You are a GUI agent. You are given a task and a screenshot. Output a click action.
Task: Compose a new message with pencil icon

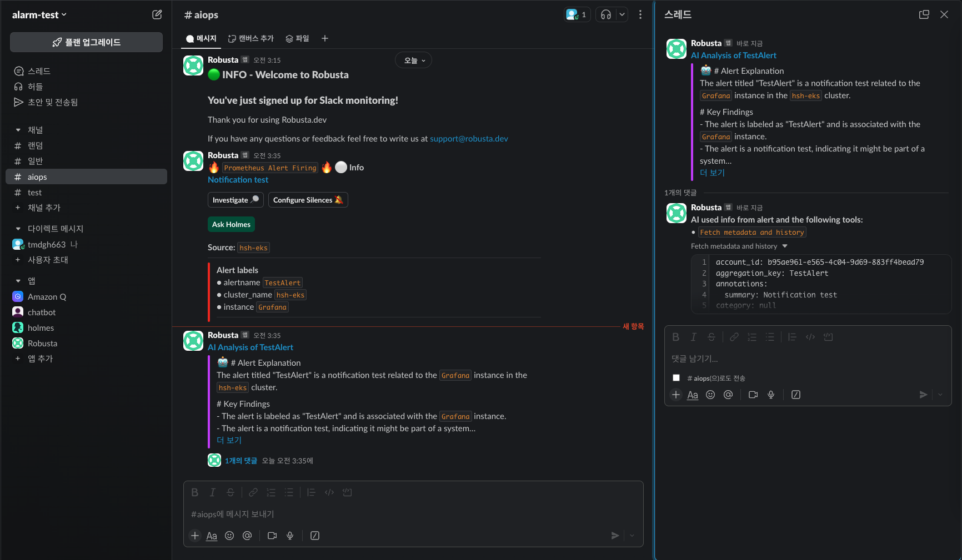click(157, 14)
